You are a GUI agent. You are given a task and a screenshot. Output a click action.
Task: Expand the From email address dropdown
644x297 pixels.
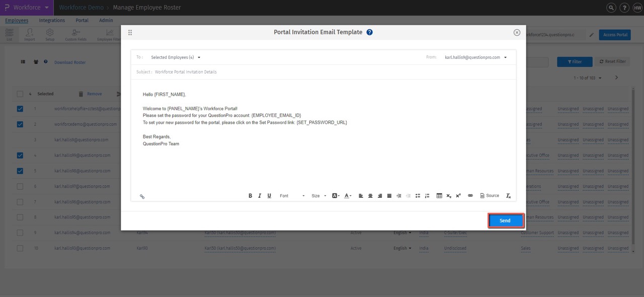[x=476, y=57]
